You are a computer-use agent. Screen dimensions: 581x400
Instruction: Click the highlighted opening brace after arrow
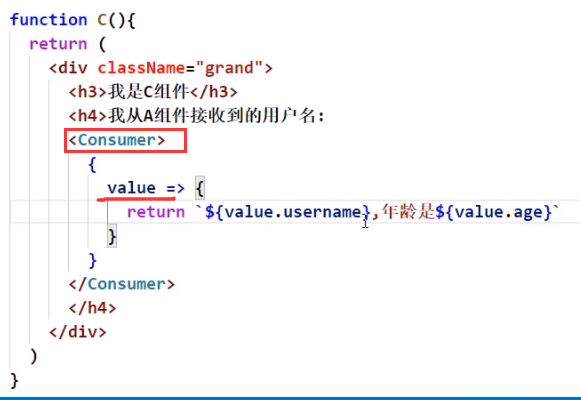click(x=200, y=188)
